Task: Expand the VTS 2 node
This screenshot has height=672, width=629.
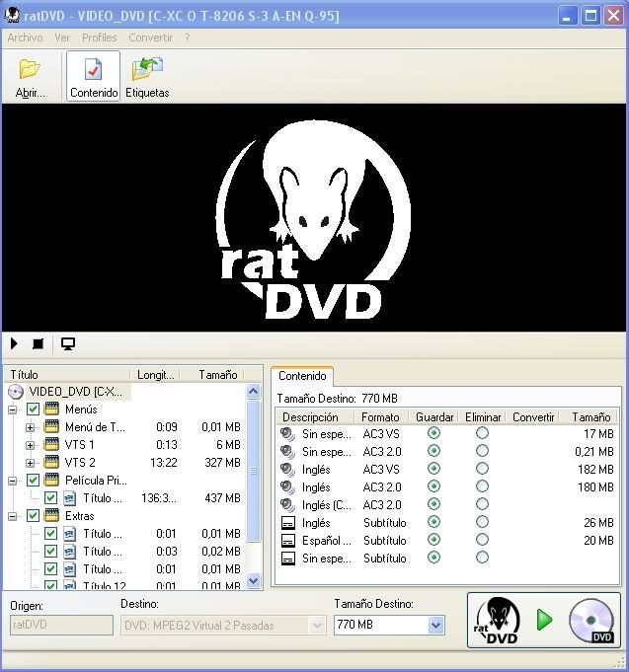Action: click(x=30, y=463)
